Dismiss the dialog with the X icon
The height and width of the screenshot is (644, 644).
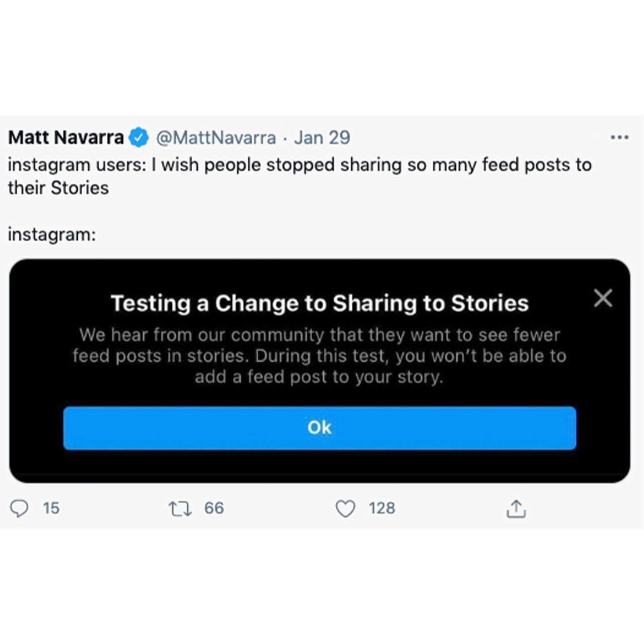pyautogui.click(x=603, y=298)
